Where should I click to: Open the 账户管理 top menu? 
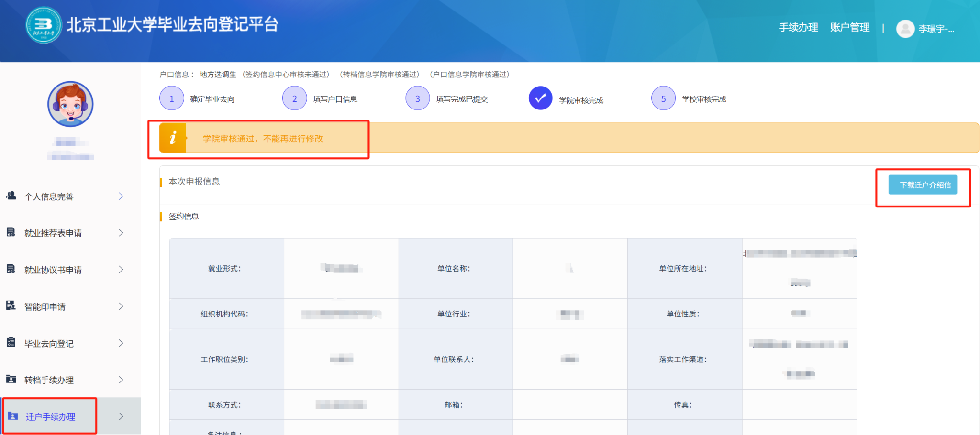850,28
